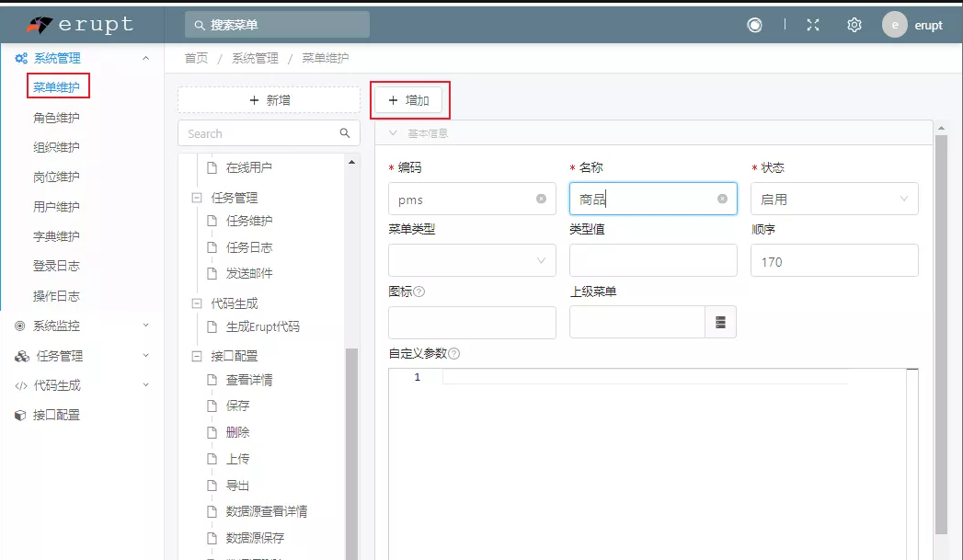The height and width of the screenshot is (560, 963).
Task: Click the 自定义参数 code editor line 1
Action: (x=645, y=377)
